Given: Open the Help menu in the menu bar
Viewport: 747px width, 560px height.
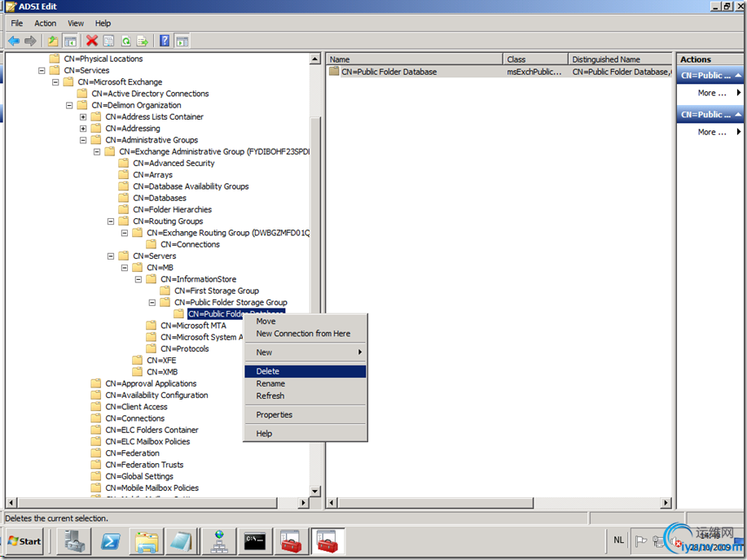Looking at the screenshot, I should click(x=103, y=24).
